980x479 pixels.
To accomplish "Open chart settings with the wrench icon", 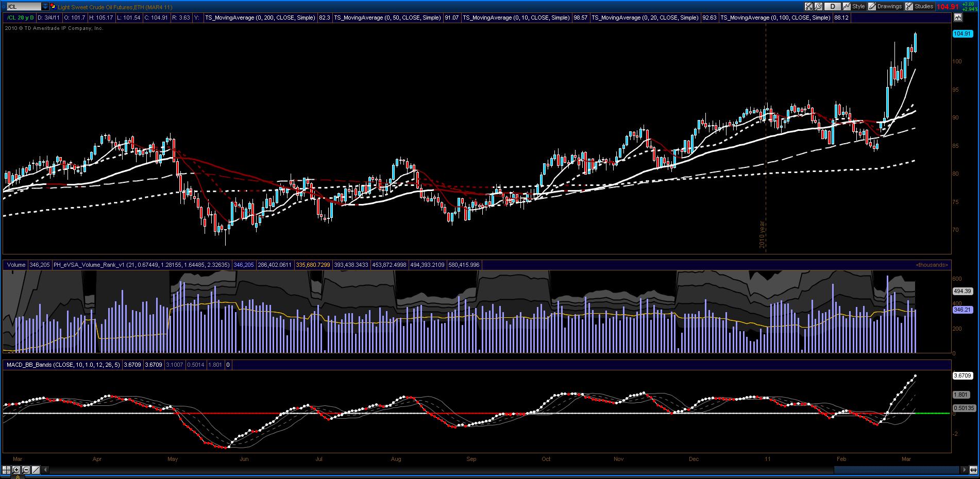I will (x=818, y=6).
